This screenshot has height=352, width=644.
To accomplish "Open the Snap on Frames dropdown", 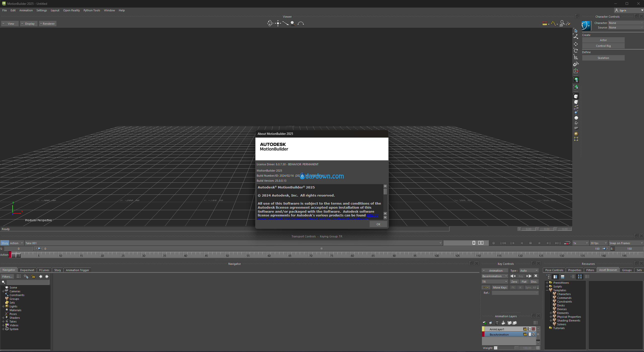I will point(626,243).
